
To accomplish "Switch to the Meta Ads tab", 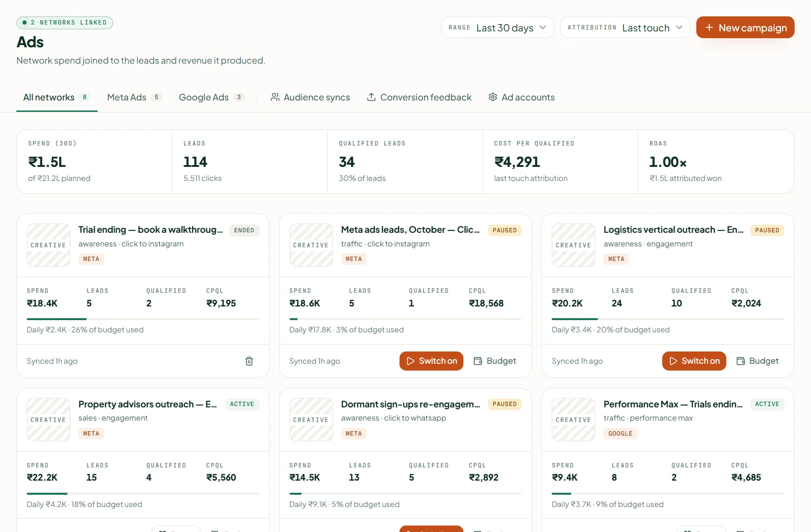I will 135,97.
